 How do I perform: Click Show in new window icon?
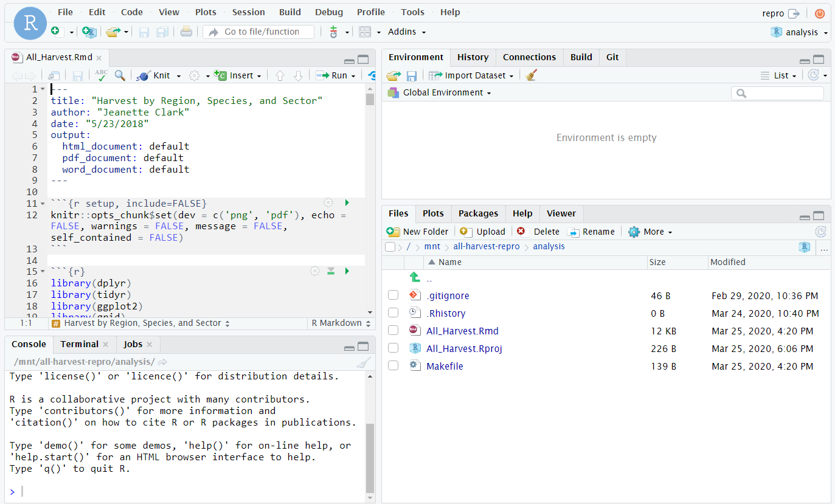click(54, 75)
